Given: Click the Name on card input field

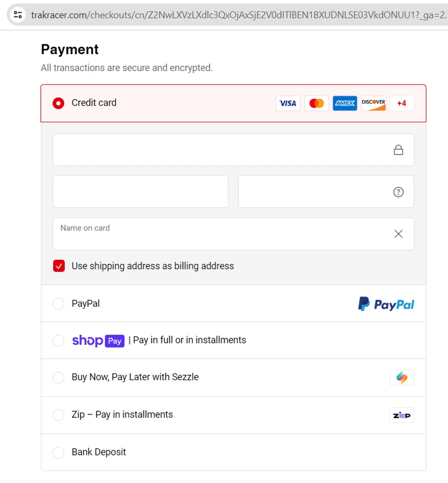Looking at the screenshot, I should tap(193, 234).
